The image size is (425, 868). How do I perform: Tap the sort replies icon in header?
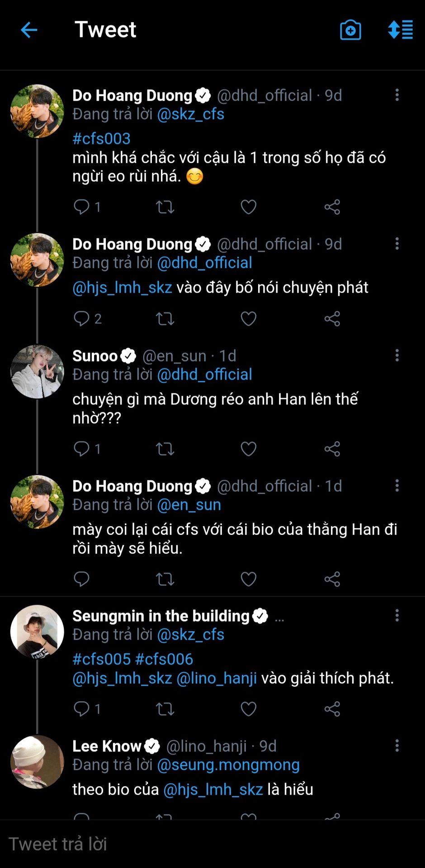click(x=401, y=30)
